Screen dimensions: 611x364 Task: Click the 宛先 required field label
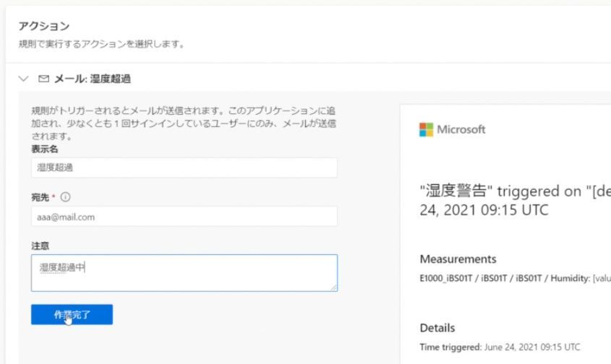click(x=42, y=197)
